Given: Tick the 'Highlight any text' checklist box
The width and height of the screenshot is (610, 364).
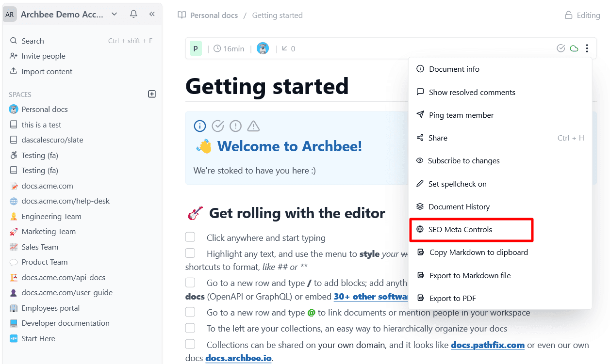Looking at the screenshot, I should click(x=190, y=253).
